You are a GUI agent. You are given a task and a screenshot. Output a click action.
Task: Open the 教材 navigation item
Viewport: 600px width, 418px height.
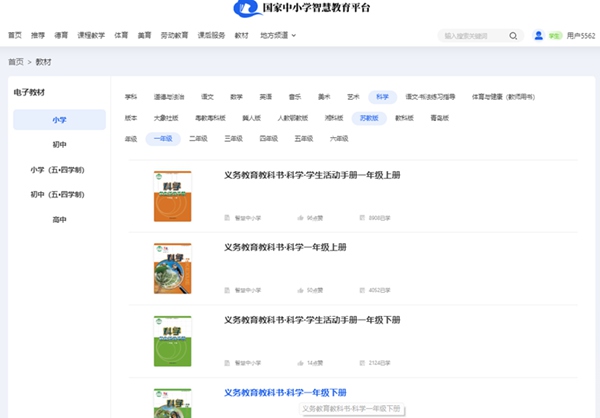[x=241, y=35]
